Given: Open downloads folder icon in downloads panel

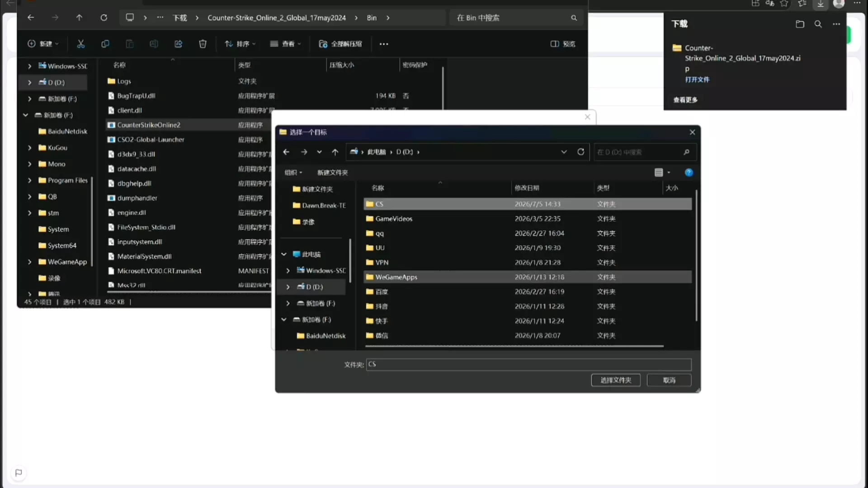Looking at the screenshot, I should tap(800, 24).
